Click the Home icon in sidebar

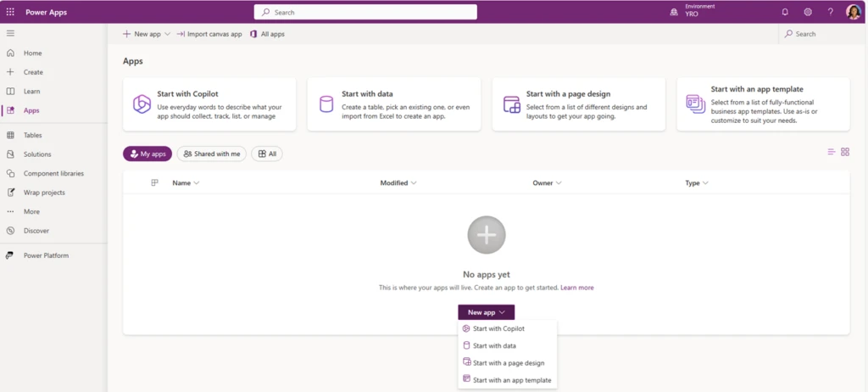click(10, 53)
